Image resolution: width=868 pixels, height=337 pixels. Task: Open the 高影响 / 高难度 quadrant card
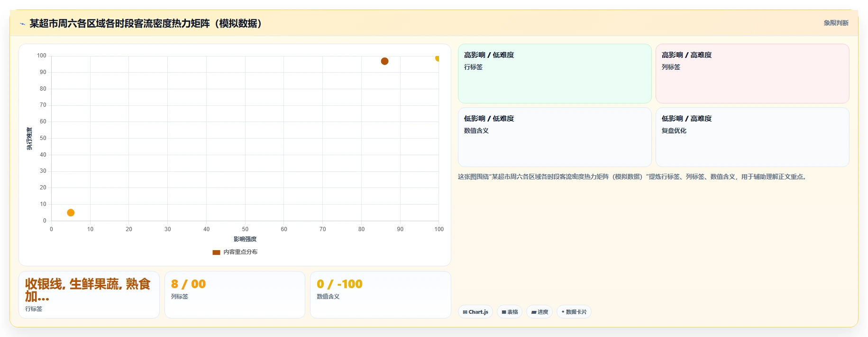pos(752,74)
